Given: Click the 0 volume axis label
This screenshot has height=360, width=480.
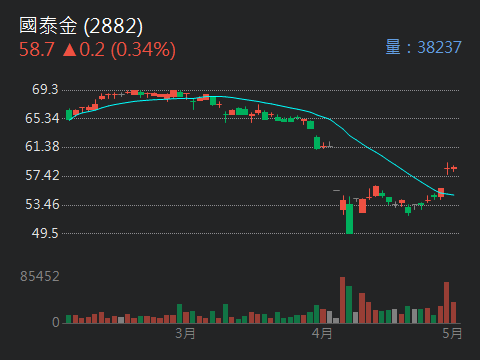Looking at the screenshot, I should [56, 322].
